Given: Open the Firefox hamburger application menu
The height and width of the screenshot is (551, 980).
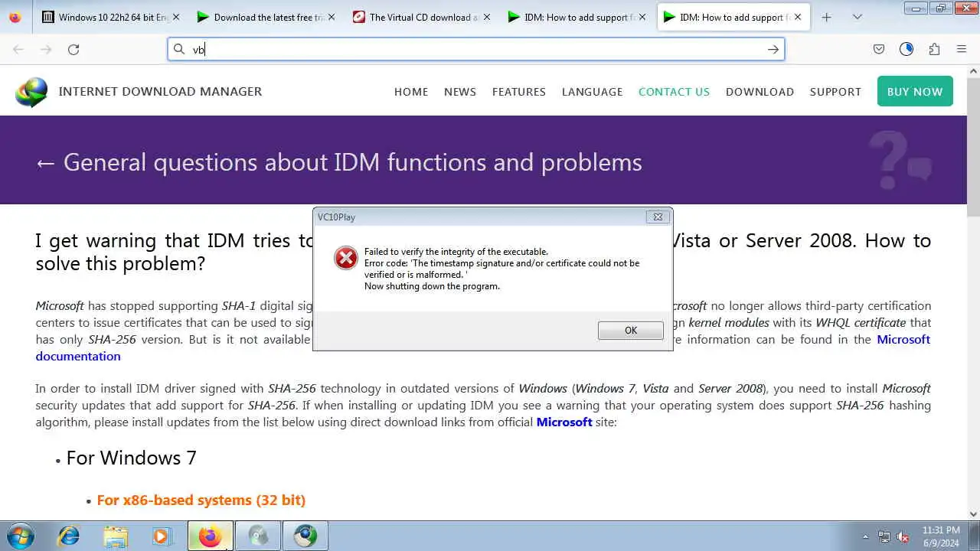Looking at the screenshot, I should click(962, 49).
